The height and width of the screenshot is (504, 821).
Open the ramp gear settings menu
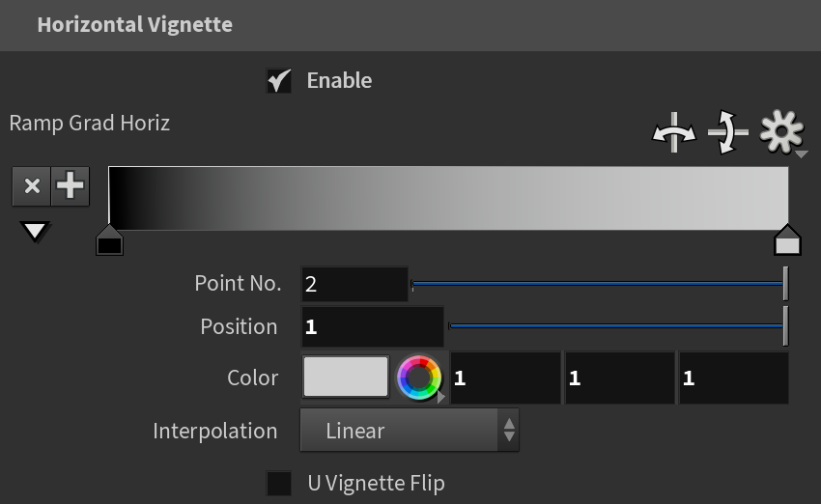tap(782, 132)
